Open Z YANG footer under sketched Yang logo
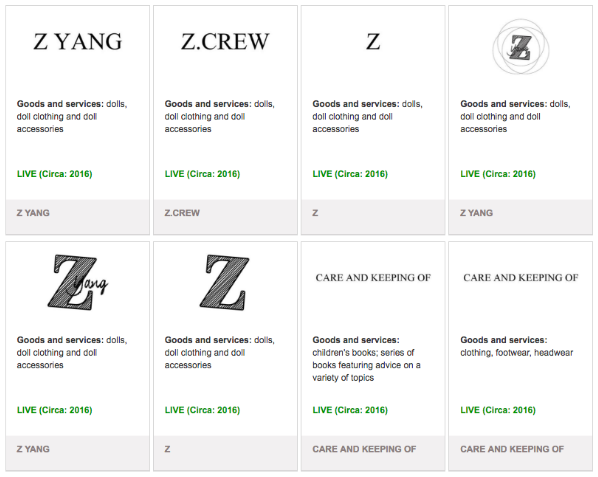Image resolution: width=598 pixels, height=477 pixels. click(33, 449)
